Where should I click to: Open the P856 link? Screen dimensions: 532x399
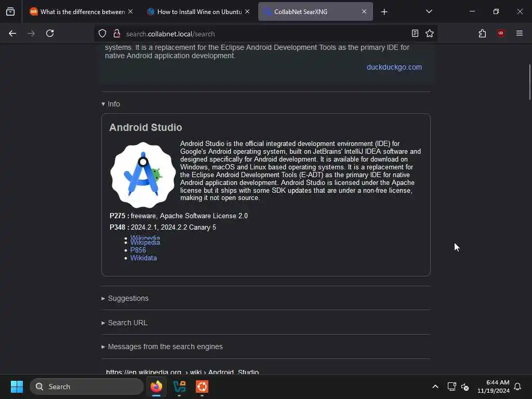point(138,250)
